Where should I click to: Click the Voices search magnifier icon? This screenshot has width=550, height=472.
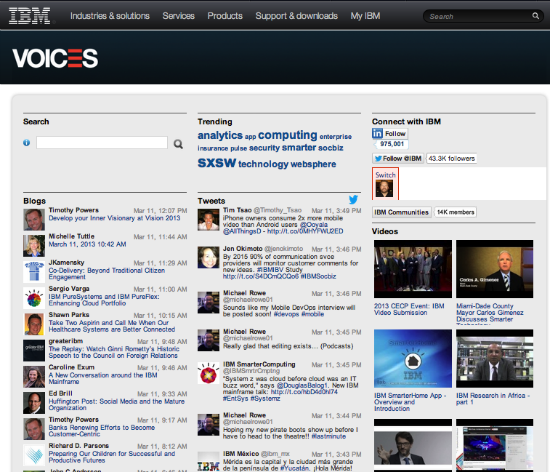click(x=178, y=144)
